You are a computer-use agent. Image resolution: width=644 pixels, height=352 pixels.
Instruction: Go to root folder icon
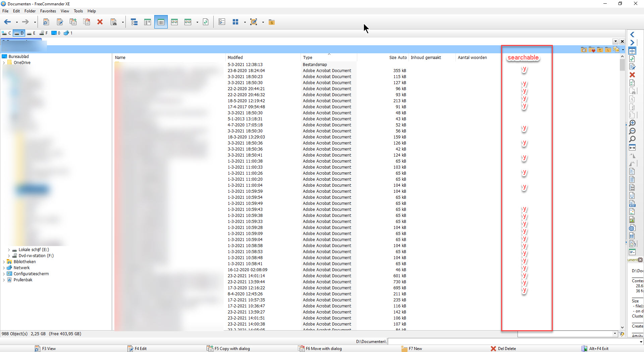(608, 50)
